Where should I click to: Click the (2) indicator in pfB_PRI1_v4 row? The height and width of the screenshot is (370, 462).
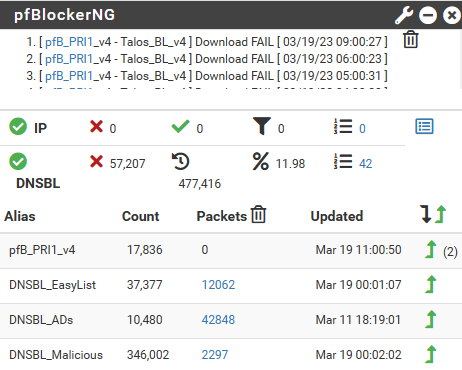450,252
